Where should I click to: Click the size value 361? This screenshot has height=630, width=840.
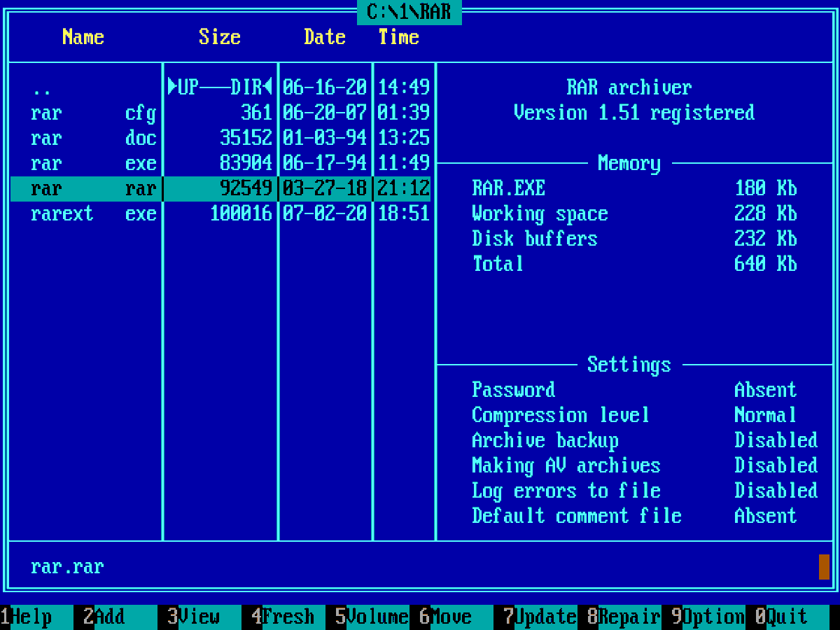(256, 113)
